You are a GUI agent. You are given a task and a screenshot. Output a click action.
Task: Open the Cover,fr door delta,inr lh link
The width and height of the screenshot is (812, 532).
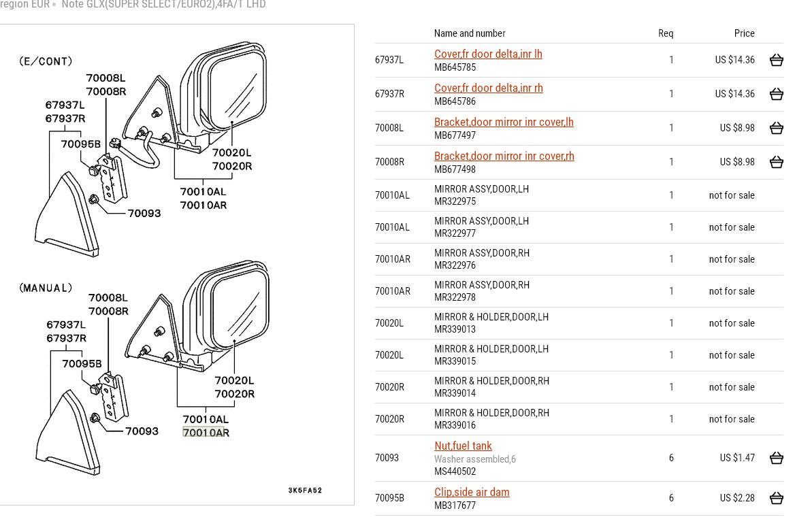(x=488, y=54)
